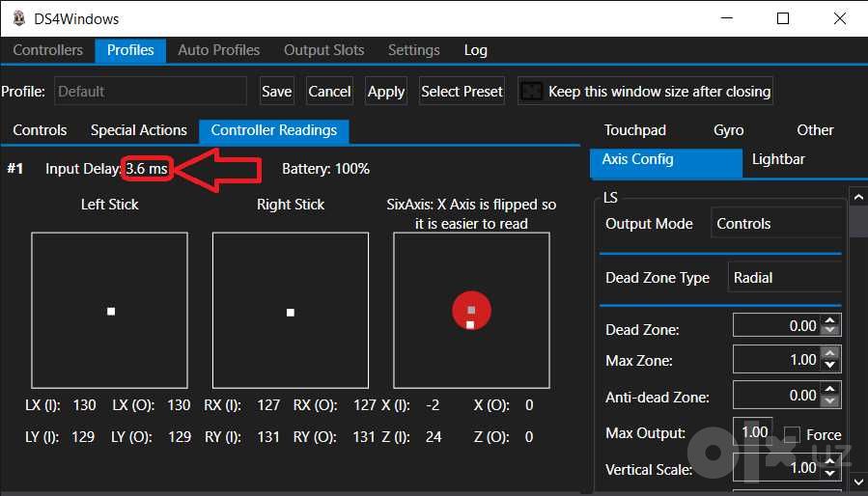Switch to the Lightbar tab
The width and height of the screenshot is (868, 496).
coord(778,160)
